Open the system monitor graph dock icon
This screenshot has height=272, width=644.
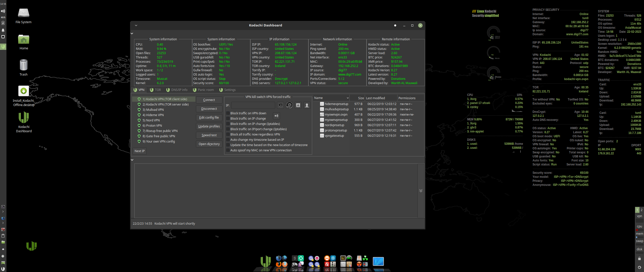click(x=343, y=258)
